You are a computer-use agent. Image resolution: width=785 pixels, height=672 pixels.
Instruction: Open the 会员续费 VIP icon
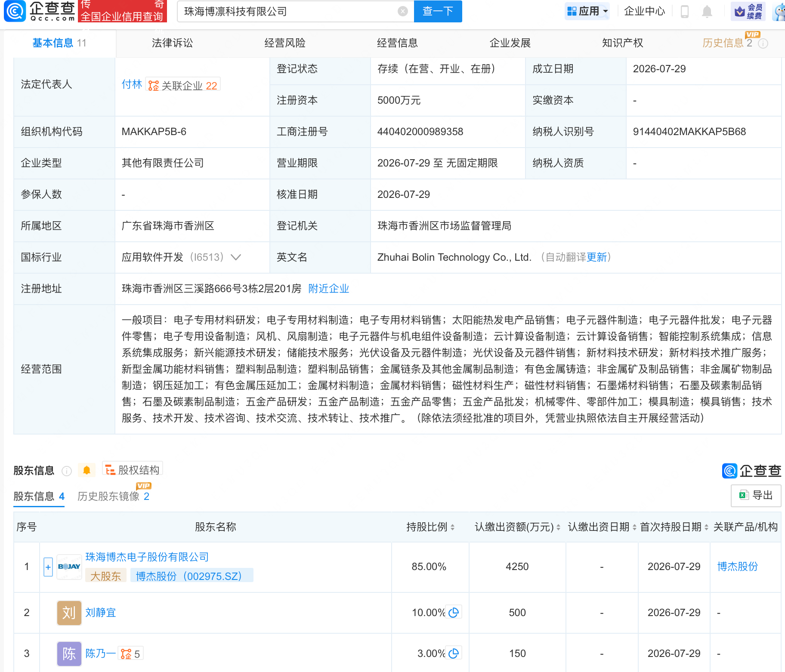tap(748, 12)
